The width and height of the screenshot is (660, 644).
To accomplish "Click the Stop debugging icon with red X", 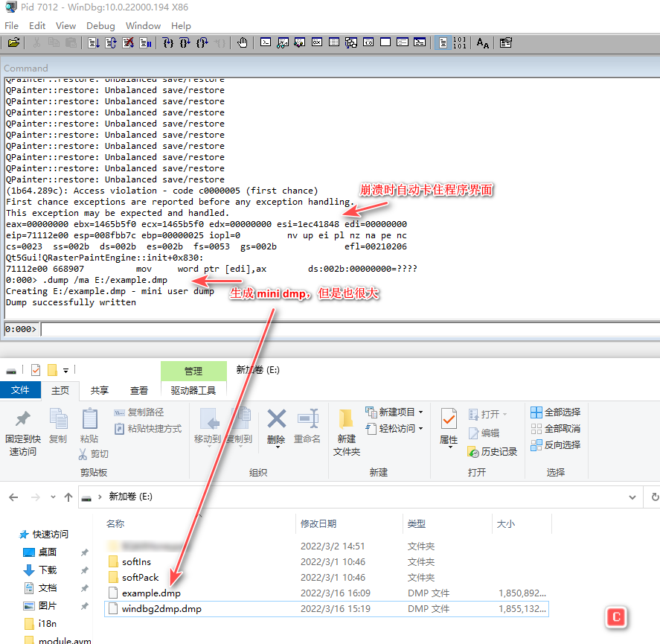I will pyautogui.click(x=128, y=42).
